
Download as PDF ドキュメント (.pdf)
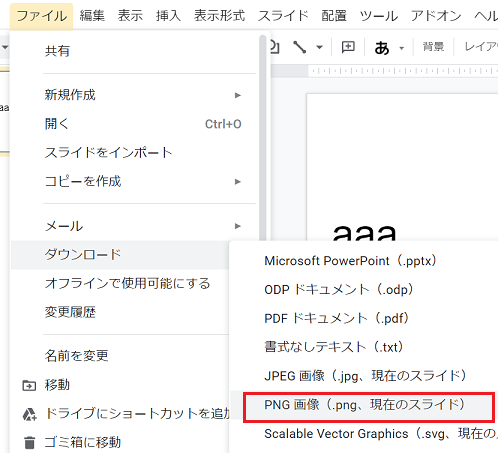pyautogui.click(x=364, y=318)
